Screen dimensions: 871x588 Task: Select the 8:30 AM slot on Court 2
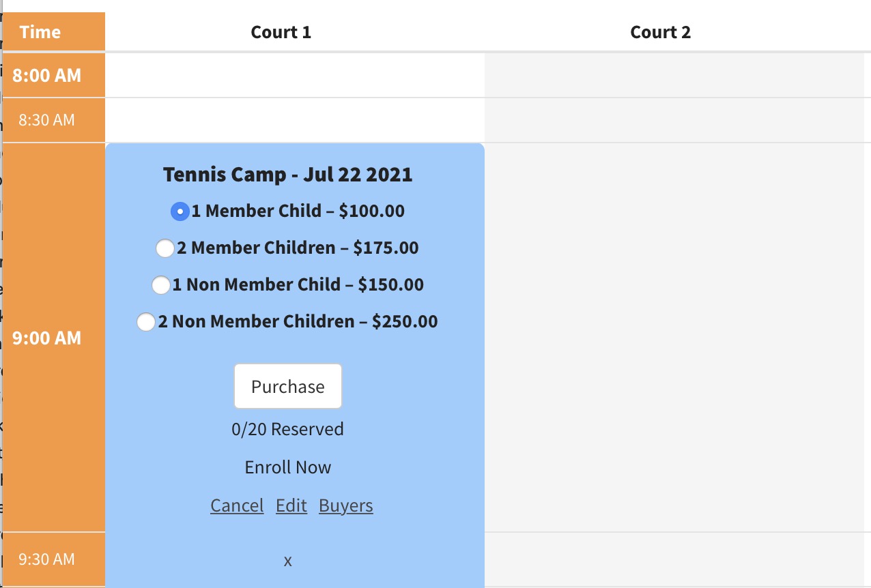click(674, 120)
